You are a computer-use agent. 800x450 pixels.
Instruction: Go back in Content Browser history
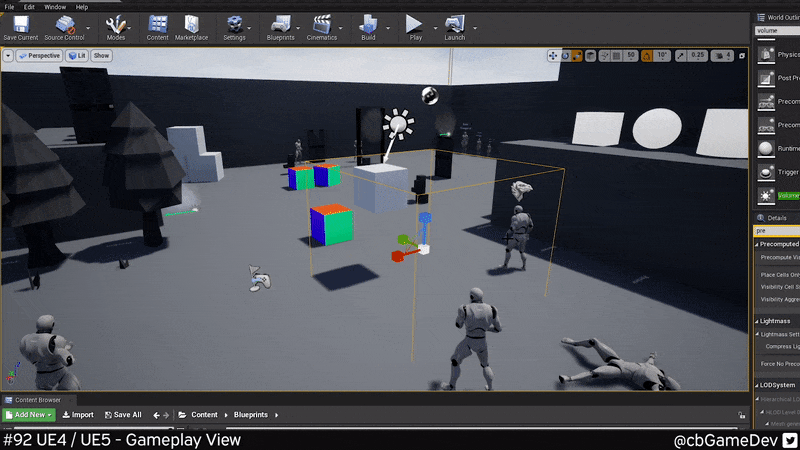(x=156, y=415)
